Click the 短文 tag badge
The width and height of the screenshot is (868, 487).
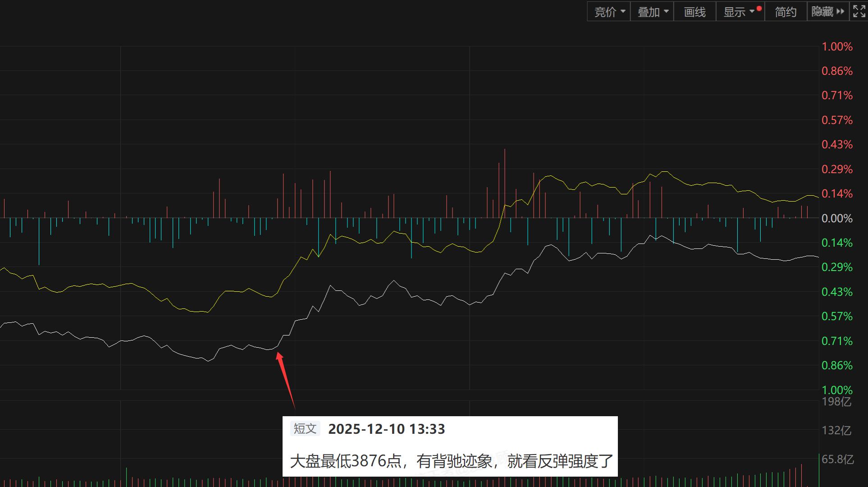305,428
